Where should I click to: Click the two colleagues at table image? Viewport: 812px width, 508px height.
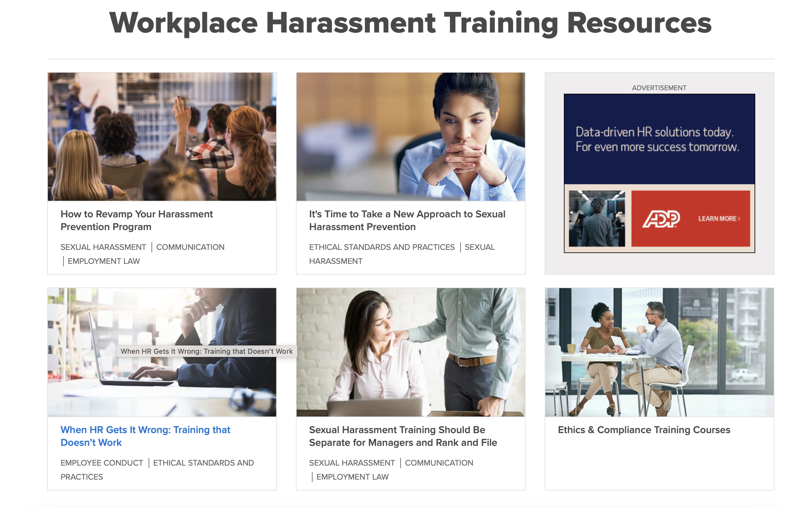[x=659, y=352]
